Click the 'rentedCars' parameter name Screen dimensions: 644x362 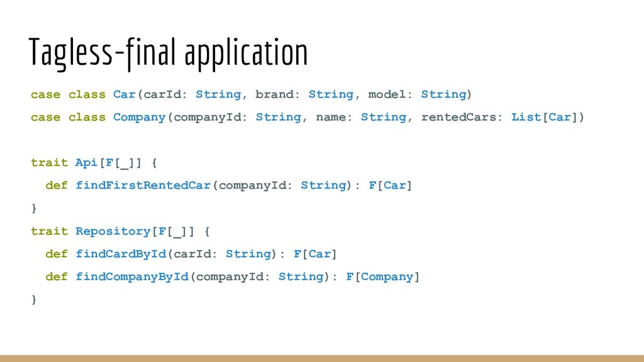[458, 118]
